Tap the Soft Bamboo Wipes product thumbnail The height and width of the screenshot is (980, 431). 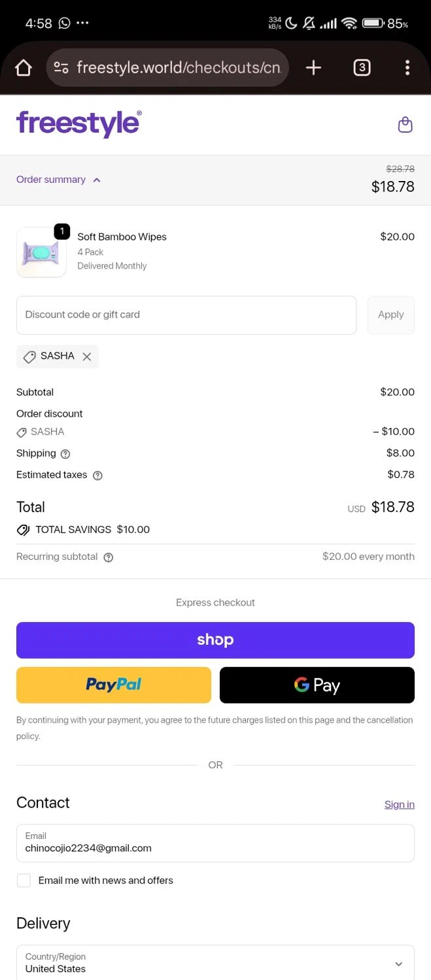click(41, 252)
